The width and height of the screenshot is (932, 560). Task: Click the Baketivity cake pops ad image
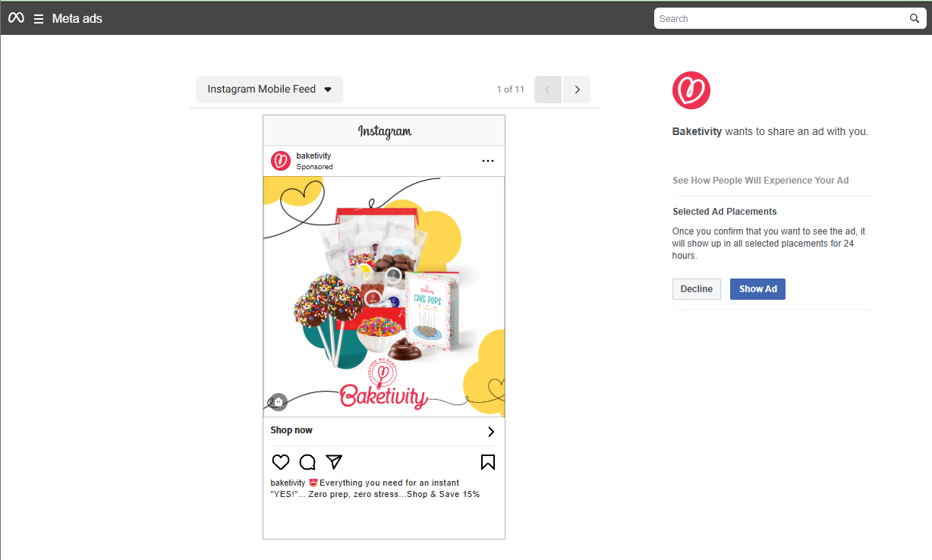[x=384, y=297]
